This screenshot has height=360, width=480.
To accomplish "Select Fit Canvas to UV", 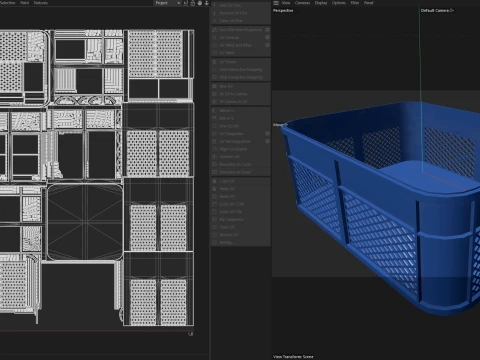I will (240, 102).
